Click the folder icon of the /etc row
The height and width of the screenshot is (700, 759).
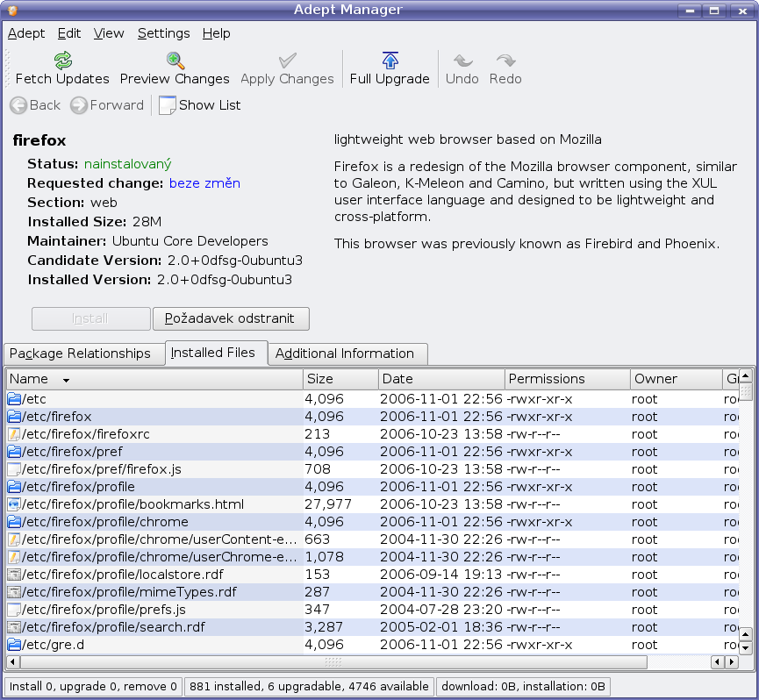(x=14, y=399)
